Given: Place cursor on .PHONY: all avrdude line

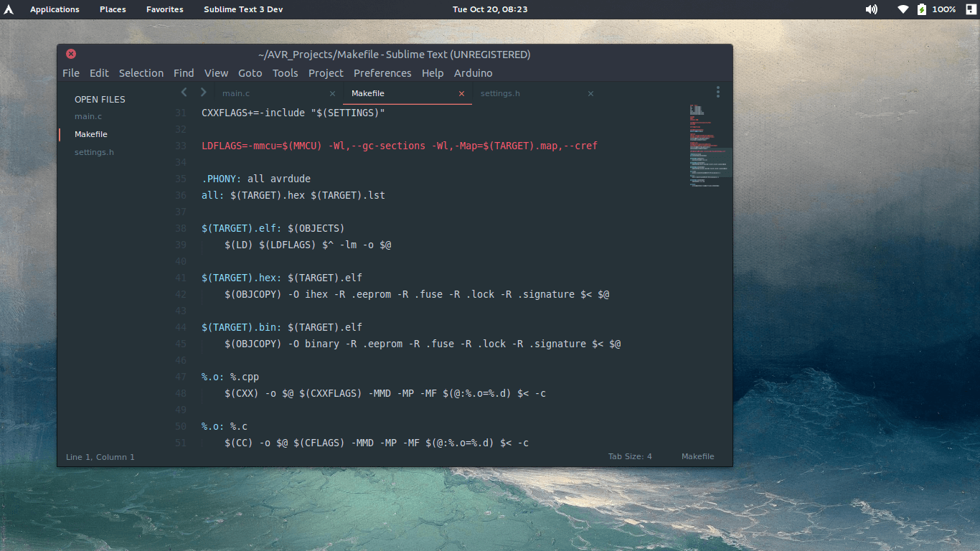Looking at the screenshot, I should tap(256, 179).
